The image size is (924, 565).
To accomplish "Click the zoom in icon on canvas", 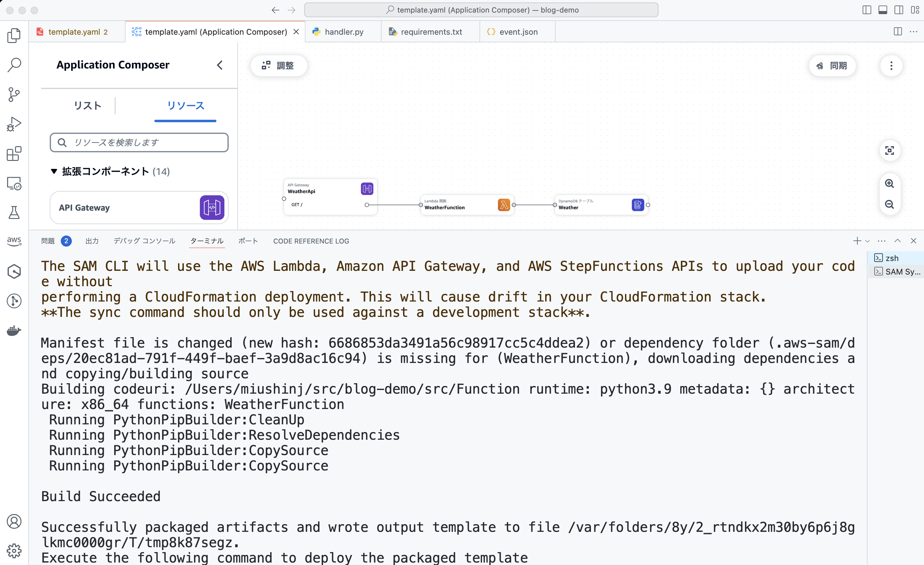I will coord(890,183).
